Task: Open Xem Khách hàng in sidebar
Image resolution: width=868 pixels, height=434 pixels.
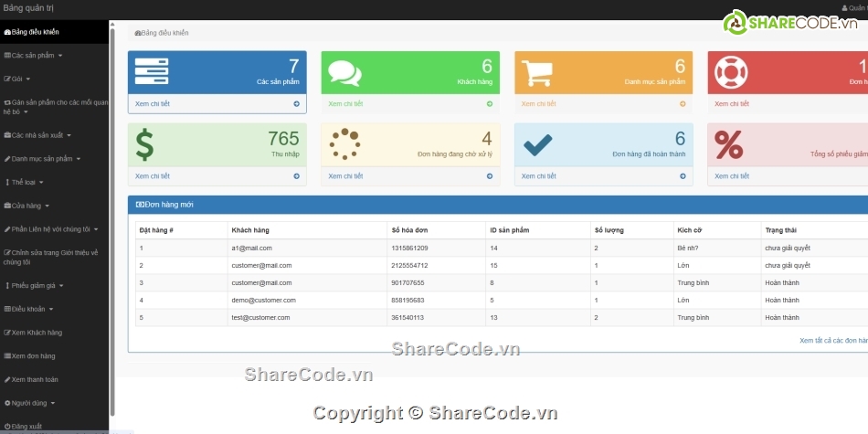Action: [x=54, y=333]
